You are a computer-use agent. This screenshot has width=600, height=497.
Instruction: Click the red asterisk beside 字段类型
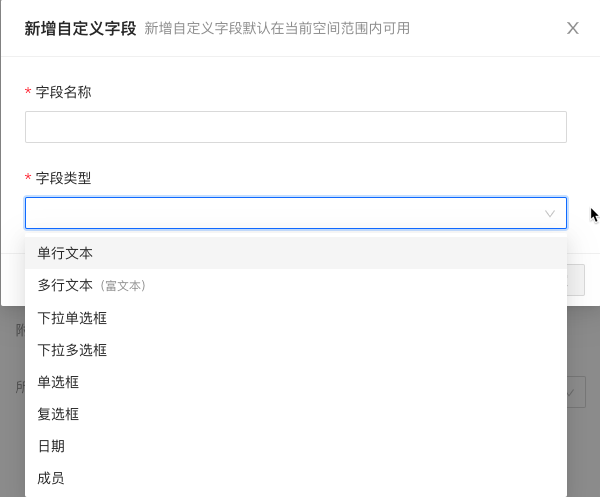tap(28, 179)
